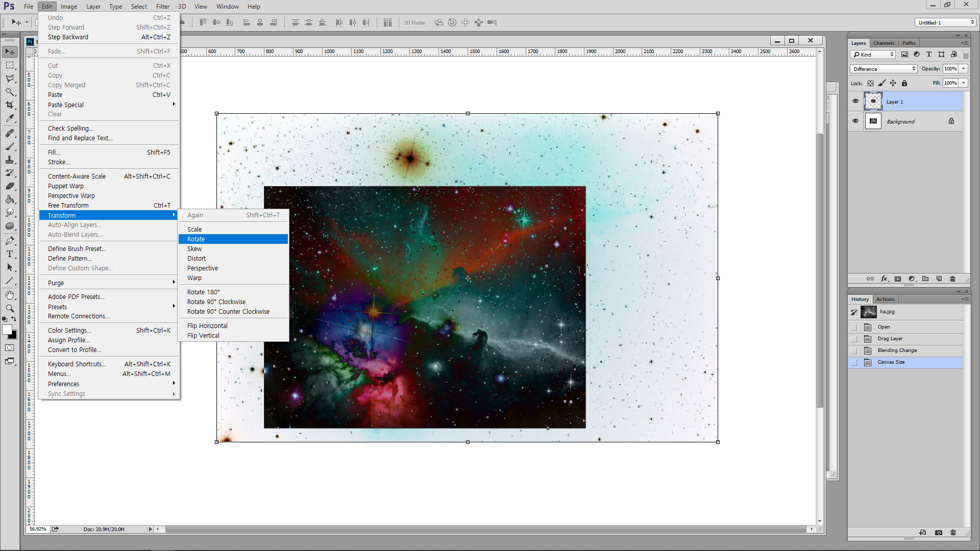The width and height of the screenshot is (980, 551).
Task: Toggle Lock transparent pixels
Action: [870, 83]
